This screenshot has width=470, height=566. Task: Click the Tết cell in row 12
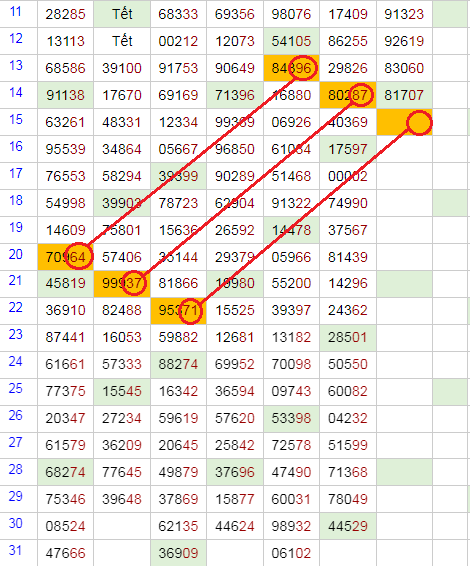point(122,41)
